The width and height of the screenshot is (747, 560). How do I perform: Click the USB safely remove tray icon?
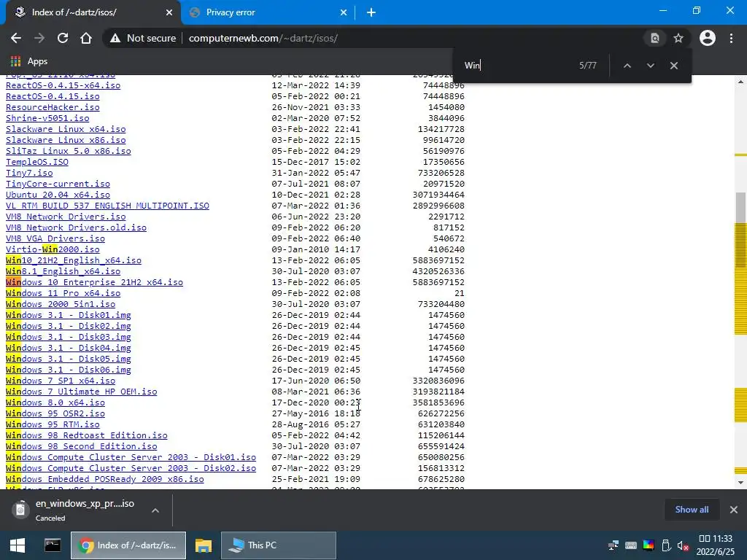pos(666,545)
